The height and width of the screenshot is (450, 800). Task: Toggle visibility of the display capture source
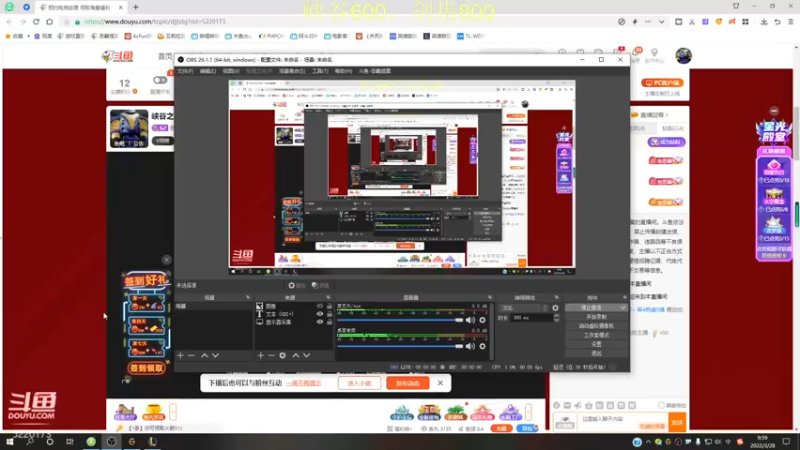(x=320, y=322)
